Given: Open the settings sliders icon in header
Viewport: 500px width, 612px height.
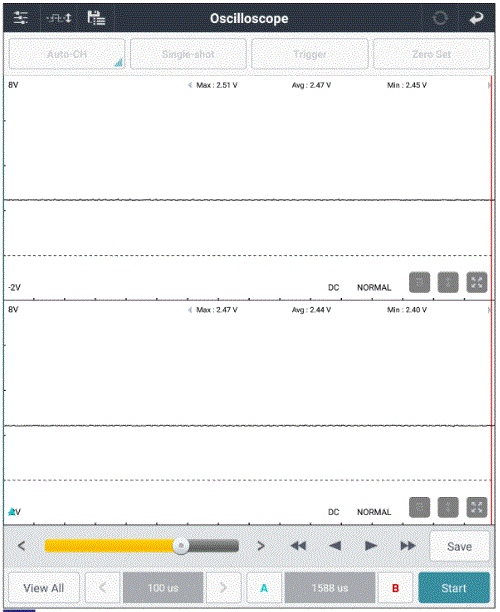Looking at the screenshot, I should coord(20,18).
